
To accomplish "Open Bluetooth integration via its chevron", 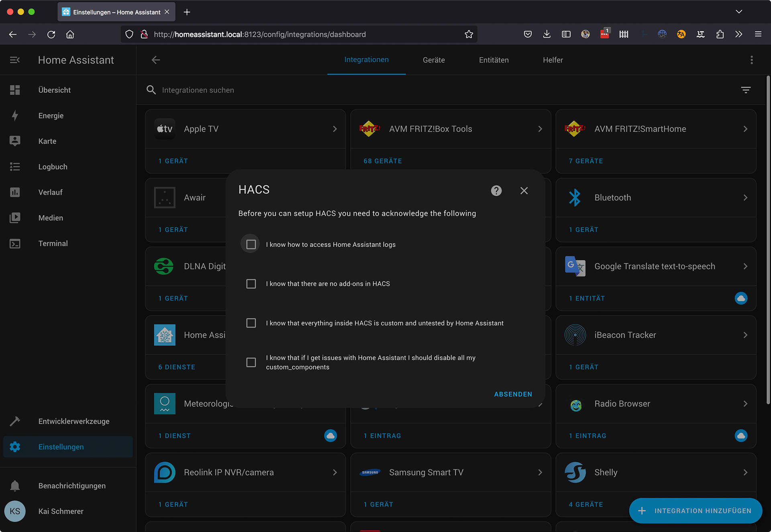I will 745,197.
